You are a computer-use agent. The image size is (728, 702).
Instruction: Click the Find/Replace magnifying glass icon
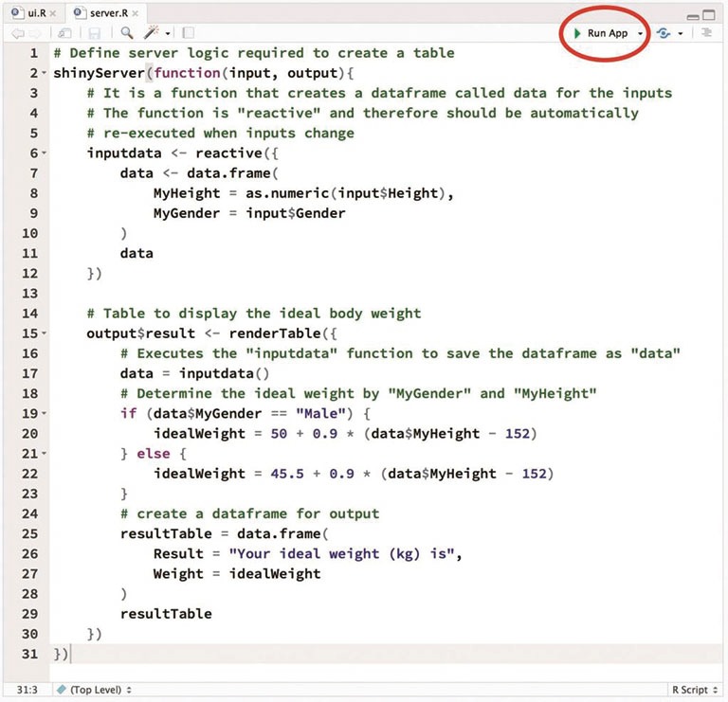[x=126, y=33]
